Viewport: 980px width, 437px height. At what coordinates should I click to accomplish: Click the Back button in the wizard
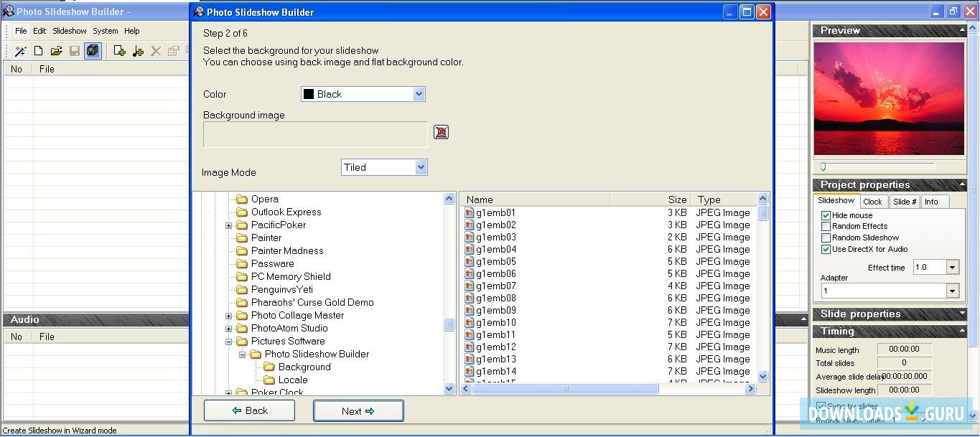tap(250, 410)
